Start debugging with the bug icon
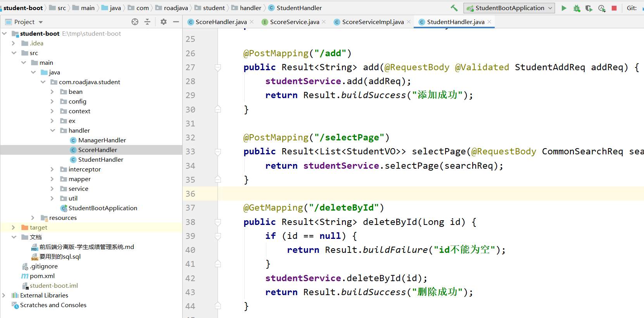This screenshot has width=644, height=318. [577, 8]
